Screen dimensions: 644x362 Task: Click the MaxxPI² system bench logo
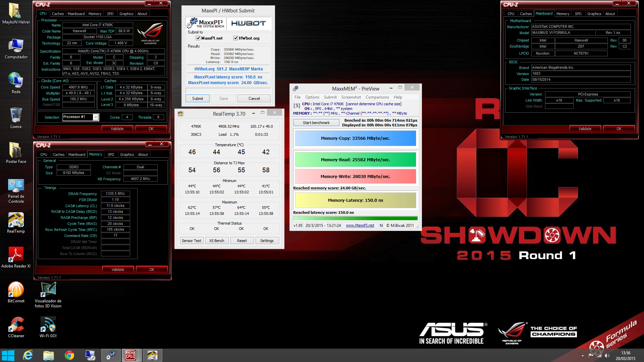point(206,23)
